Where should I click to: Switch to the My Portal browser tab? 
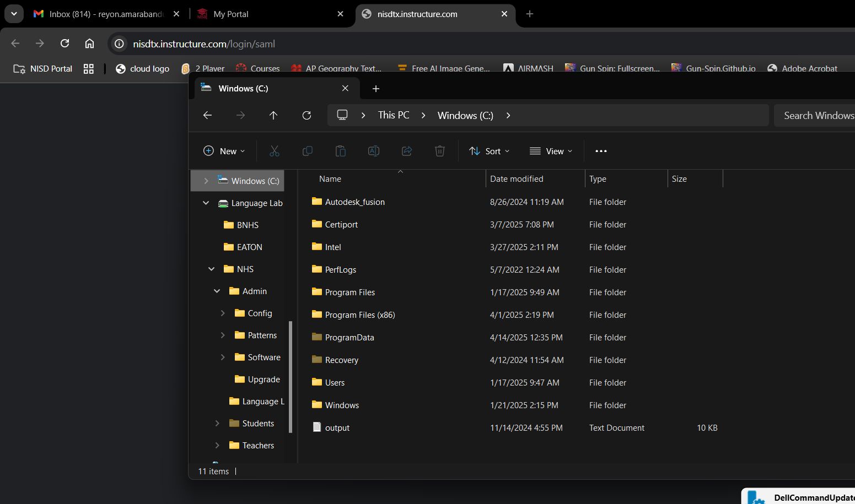tap(231, 14)
